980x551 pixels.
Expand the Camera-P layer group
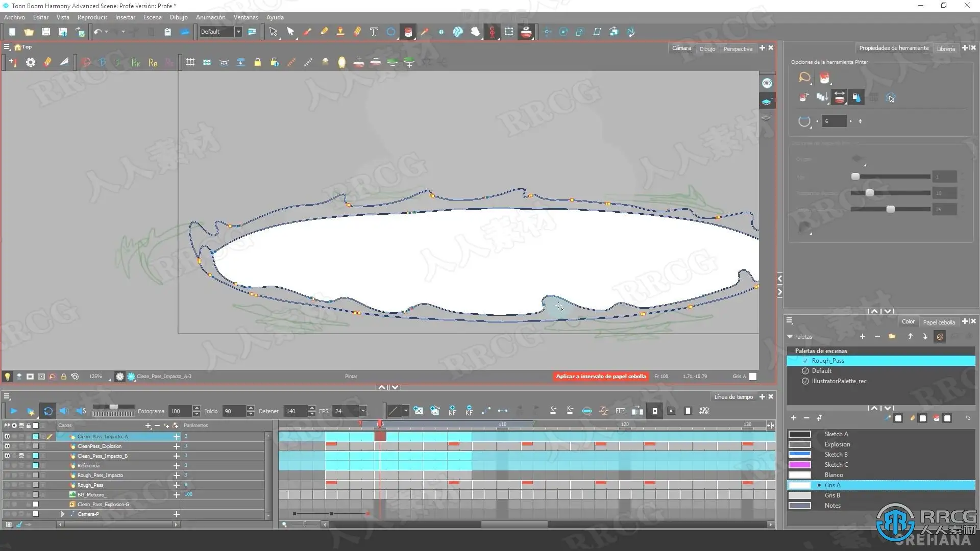[62, 514]
